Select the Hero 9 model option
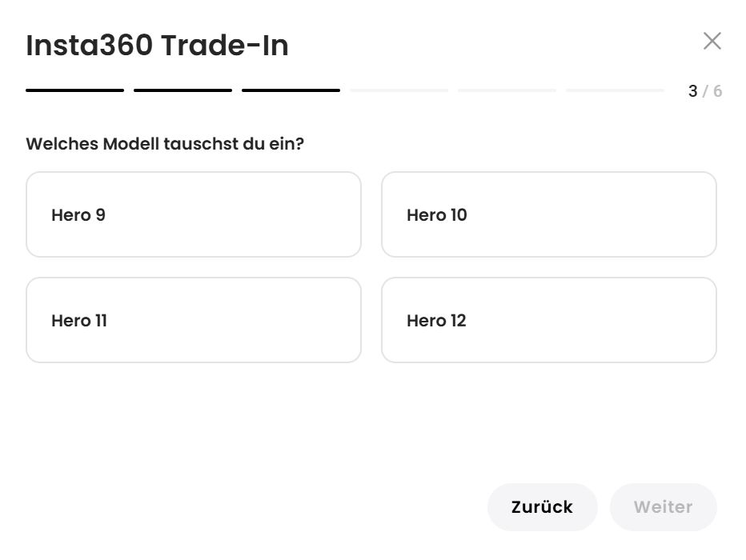The width and height of the screenshot is (746, 560). coord(194,214)
